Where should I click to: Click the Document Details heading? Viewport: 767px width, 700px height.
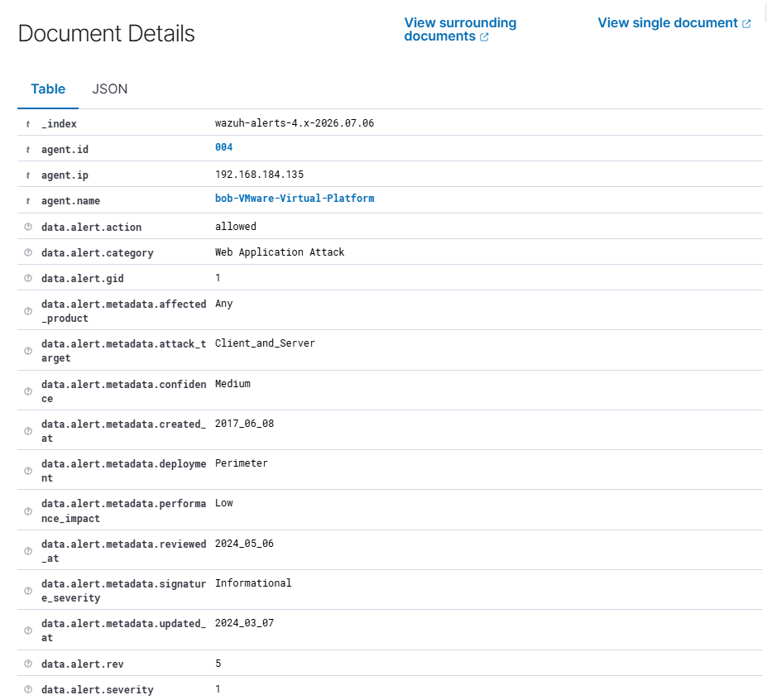click(106, 34)
